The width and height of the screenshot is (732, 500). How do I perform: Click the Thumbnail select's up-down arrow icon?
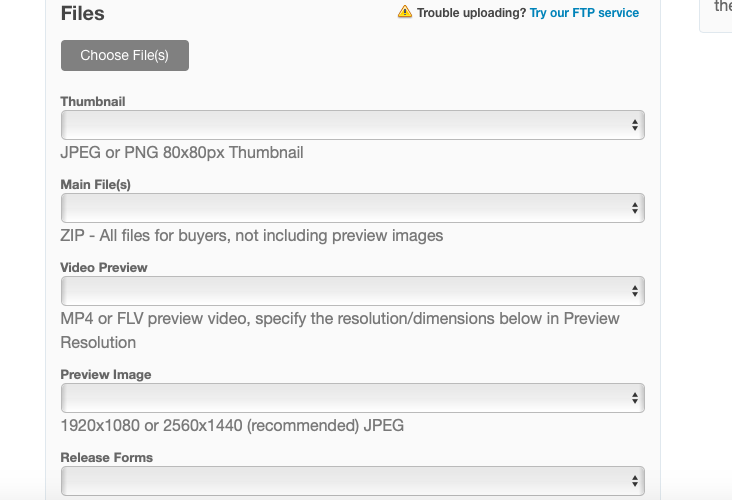tap(635, 125)
